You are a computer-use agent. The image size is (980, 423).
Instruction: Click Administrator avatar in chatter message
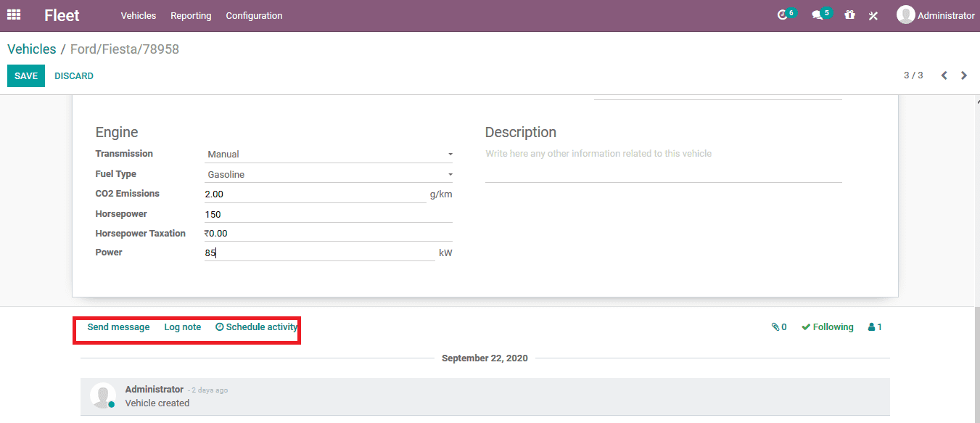pos(102,395)
